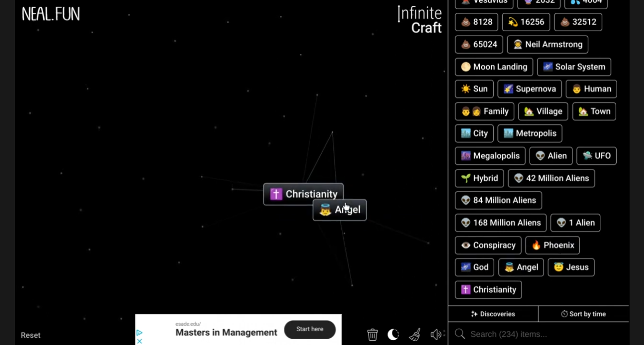This screenshot has width=644, height=345.
Task: Select the Supernova element
Action: click(x=530, y=89)
